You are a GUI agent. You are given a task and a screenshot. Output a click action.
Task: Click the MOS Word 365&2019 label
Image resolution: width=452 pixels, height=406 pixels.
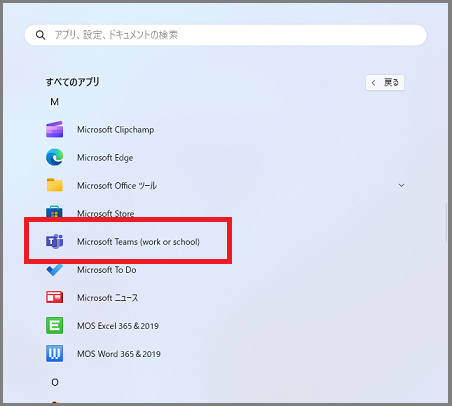point(119,354)
